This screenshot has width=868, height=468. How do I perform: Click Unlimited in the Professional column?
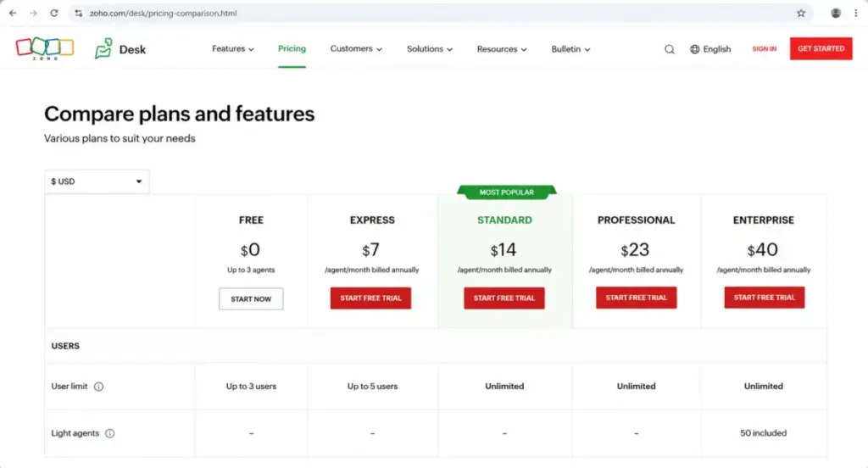tap(636, 386)
